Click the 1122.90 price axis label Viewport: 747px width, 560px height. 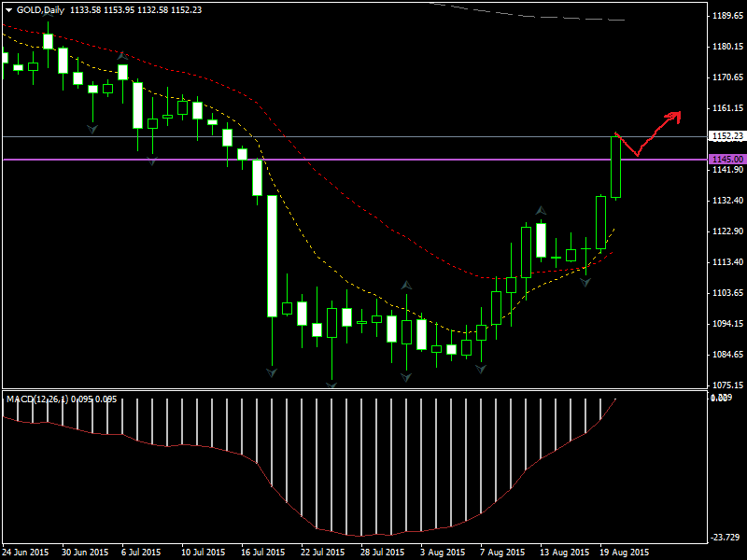pos(727,231)
